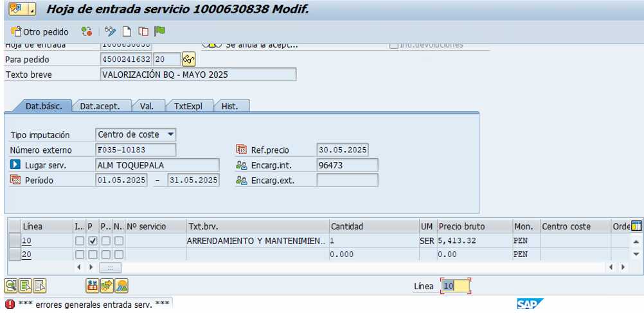Image resolution: width=644 pixels, height=313 pixels.
Task: Click the Línea number field at bottom
Action: [455, 286]
